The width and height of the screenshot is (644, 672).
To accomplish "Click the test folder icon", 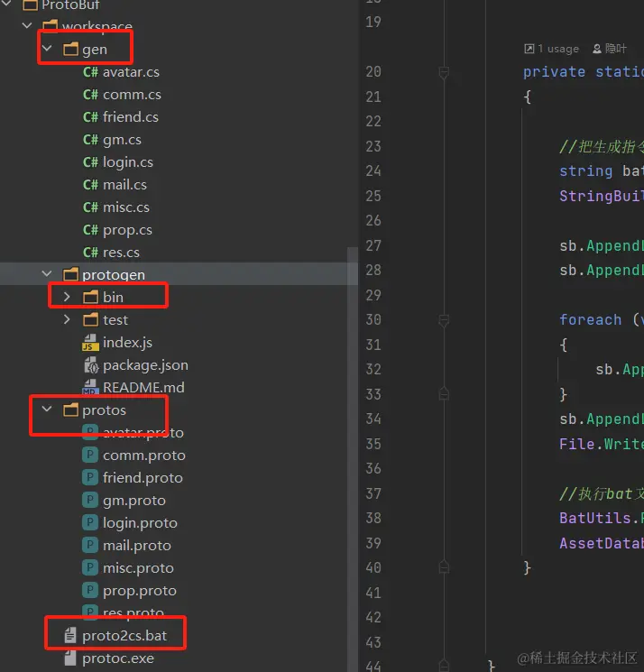I will (90, 319).
